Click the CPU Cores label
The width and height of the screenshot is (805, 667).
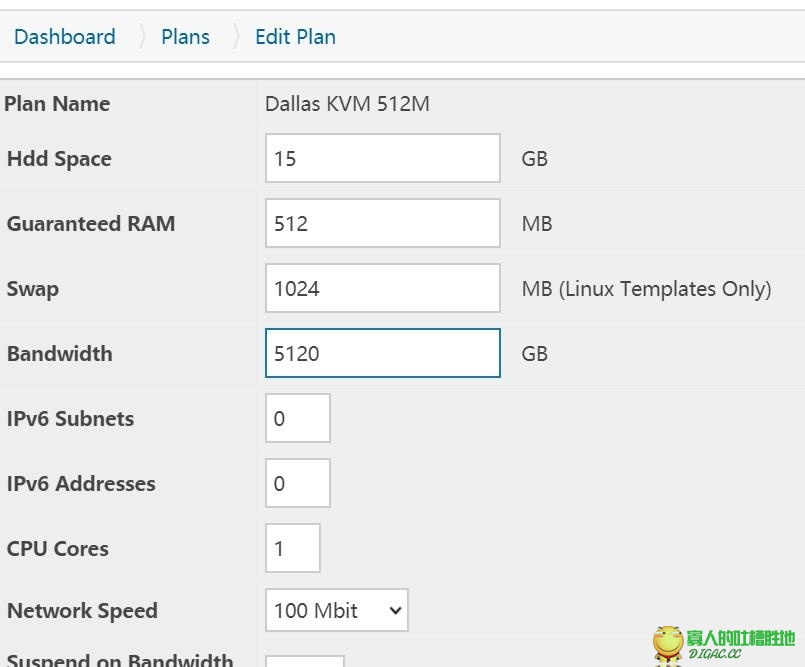(x=58, y=548)
